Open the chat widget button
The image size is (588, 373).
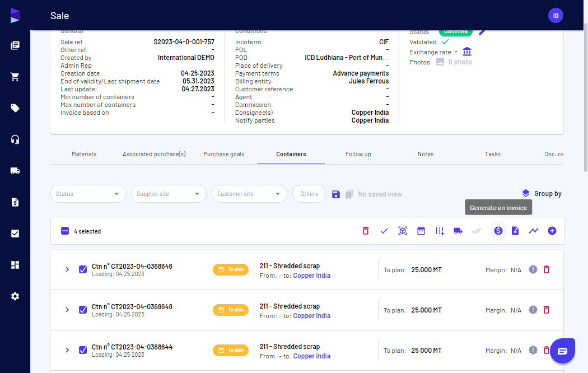pos(562,351)
